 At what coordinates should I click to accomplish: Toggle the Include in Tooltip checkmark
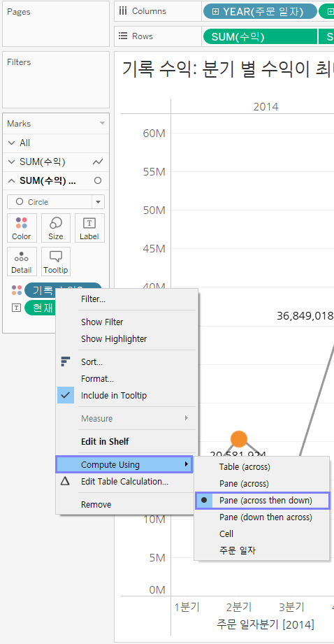66,396
